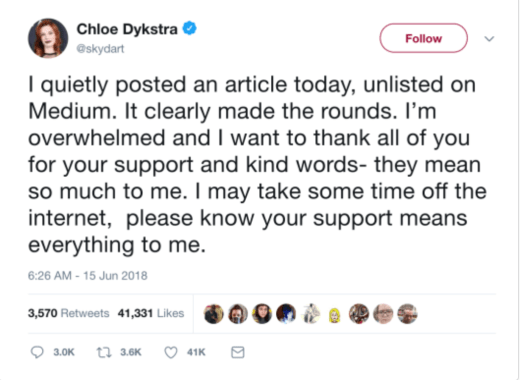Click the first liker avatar
This screenshot has height=380, width=520.
214,314
